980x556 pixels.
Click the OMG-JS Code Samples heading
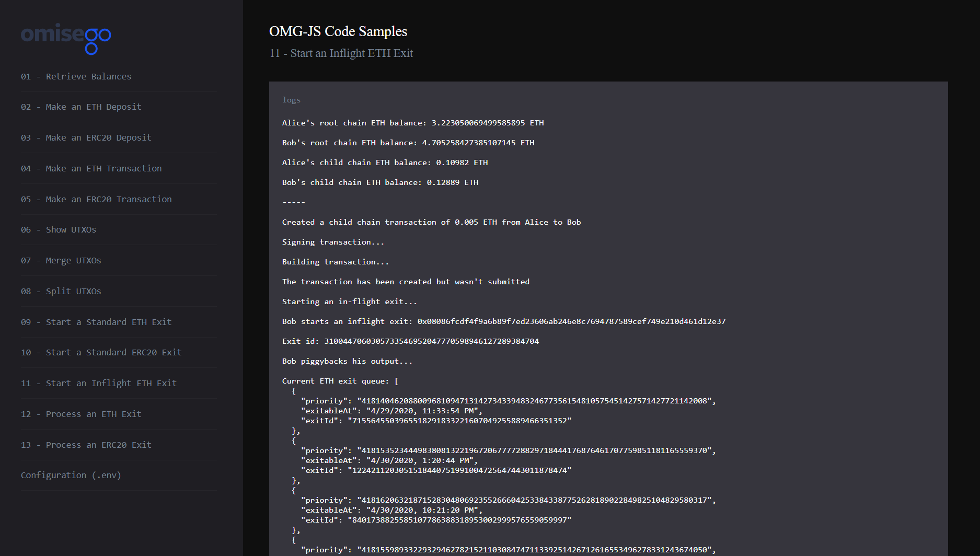pos(338,31)
